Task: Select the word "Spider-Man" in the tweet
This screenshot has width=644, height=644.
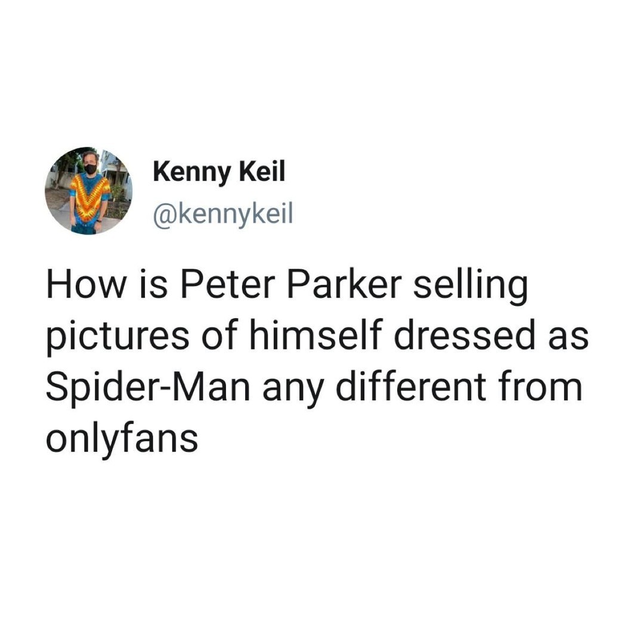Action: pos(148,387)
